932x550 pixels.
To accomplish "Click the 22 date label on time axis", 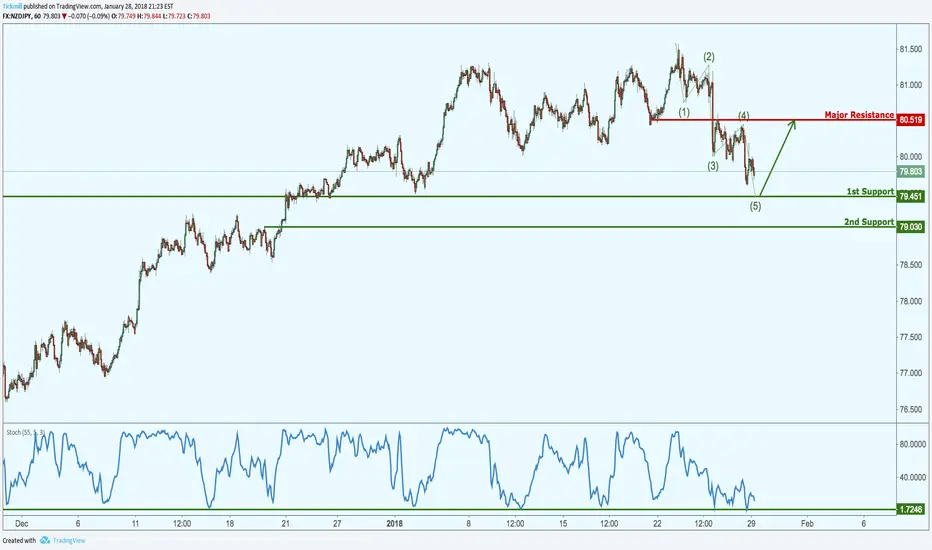I will pos(657,524).
